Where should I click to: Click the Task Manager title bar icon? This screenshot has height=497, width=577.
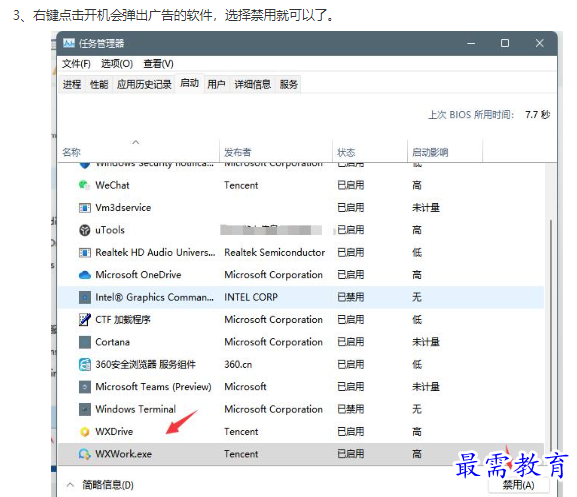(x=69, y=43)
